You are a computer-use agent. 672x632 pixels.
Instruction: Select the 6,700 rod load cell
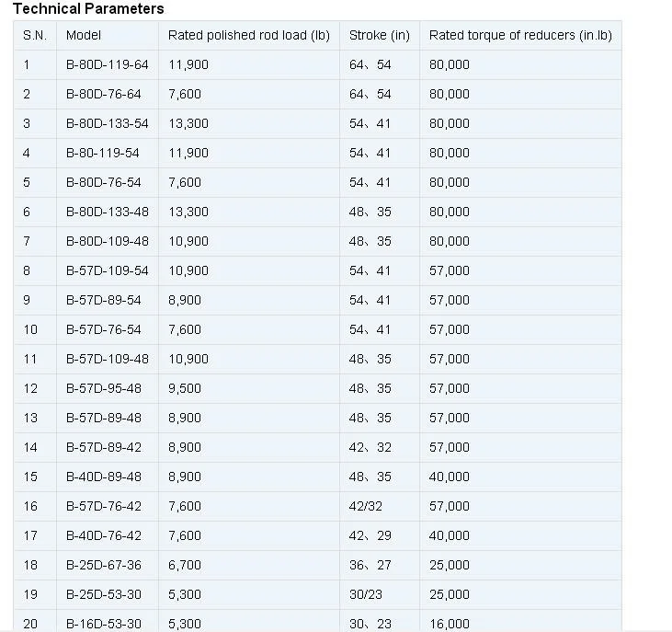[x=184, y=565]
